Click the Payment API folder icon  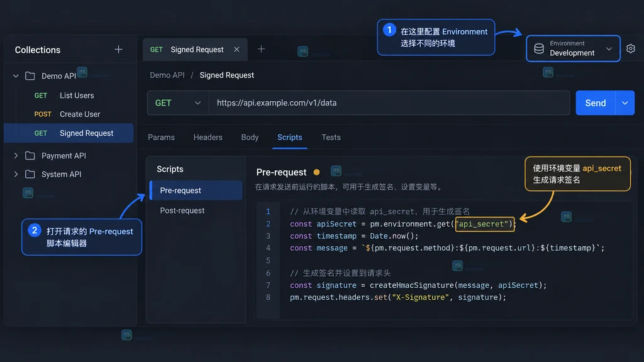pos(30,156)
